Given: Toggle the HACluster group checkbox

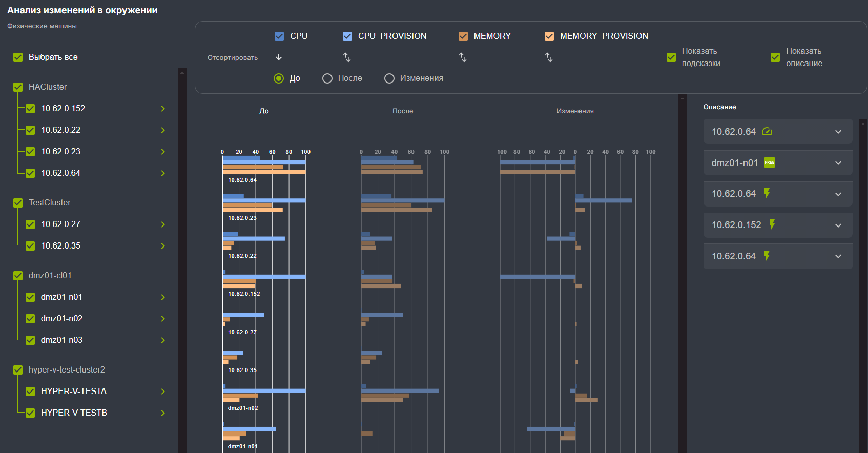Looking at the screenshot, I should (x=18, y=87).
